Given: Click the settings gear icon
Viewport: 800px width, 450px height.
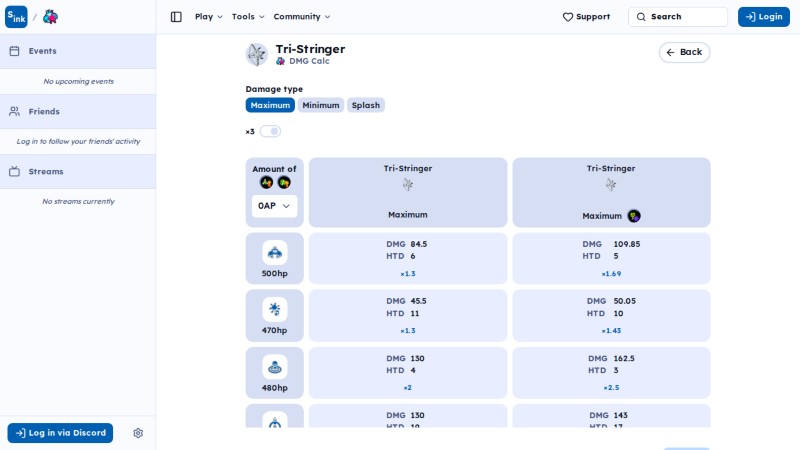Looking at the screenshot, I should (138, 433).
